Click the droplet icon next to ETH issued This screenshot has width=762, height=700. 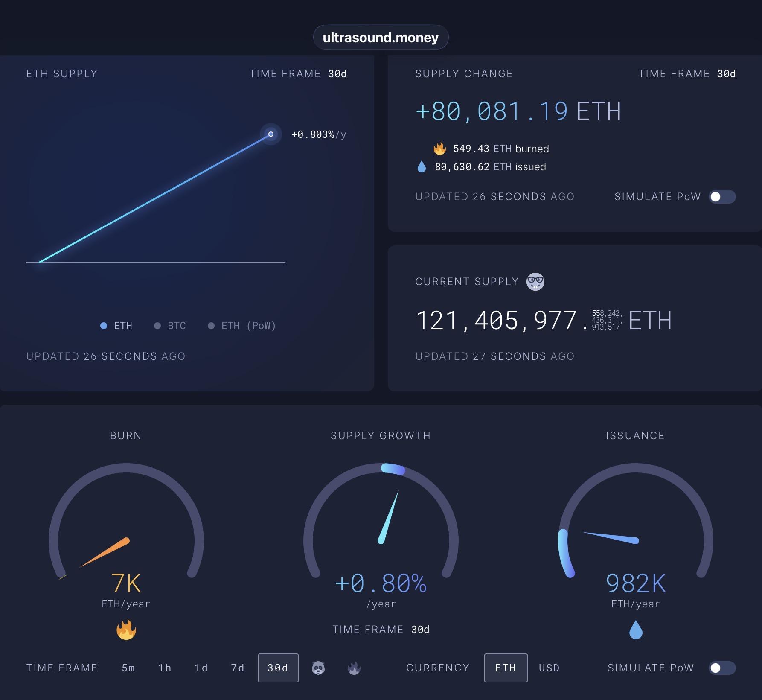tap(422, 167)
